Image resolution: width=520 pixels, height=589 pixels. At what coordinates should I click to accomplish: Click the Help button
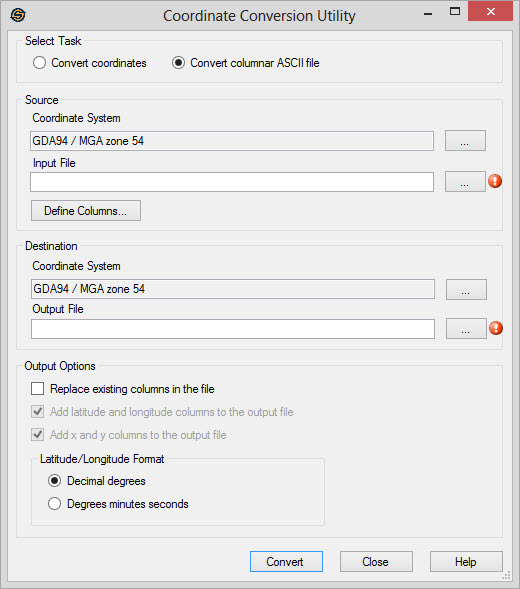(x=466, y=562)
